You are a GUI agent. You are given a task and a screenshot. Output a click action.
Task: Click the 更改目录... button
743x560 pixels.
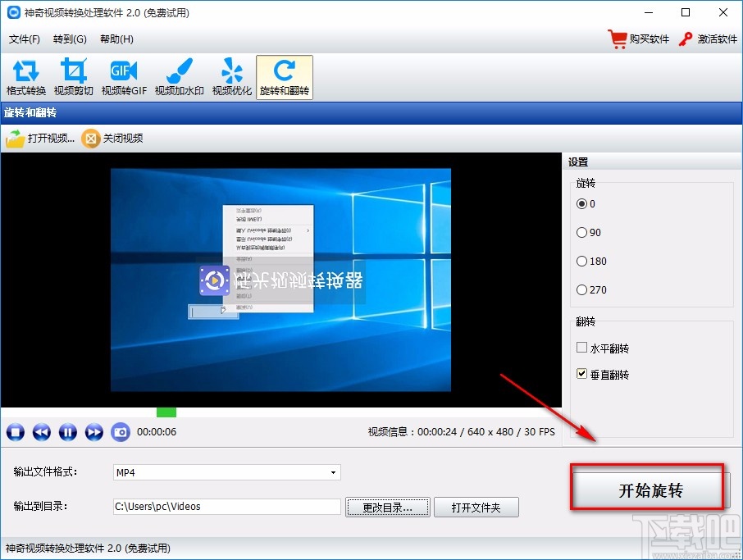click(388, 508)
